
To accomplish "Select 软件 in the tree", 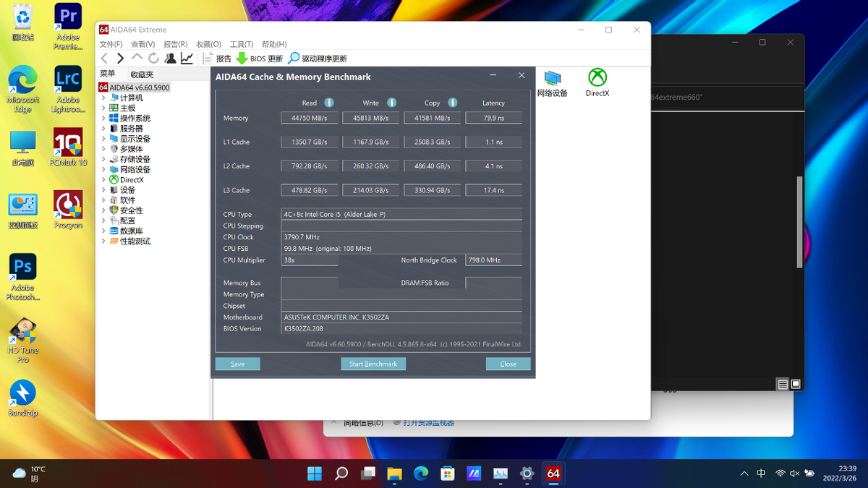I will pyautogui.click(x=122, y=200).
